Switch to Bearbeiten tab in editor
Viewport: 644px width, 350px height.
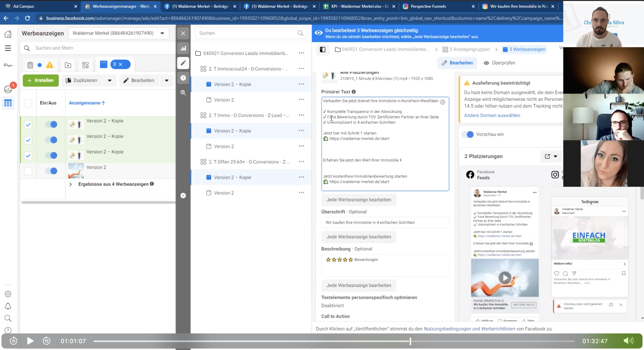[x=457, y=63]
